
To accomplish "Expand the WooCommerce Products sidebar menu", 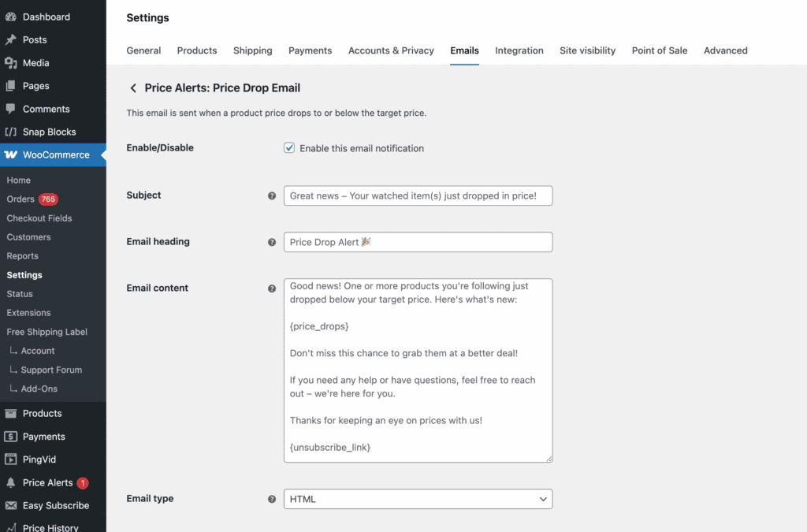I will (42, 413).
